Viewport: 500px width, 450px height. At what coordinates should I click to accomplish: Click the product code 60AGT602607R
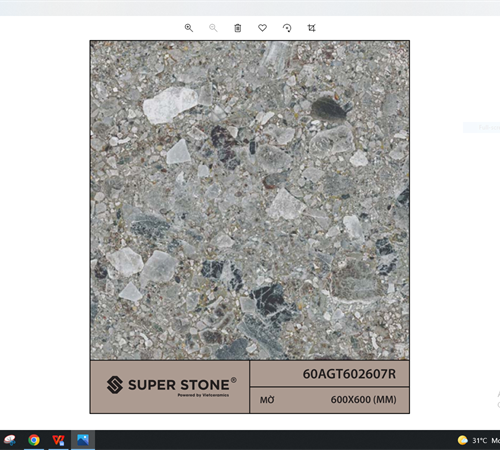(x=349, y=374)
